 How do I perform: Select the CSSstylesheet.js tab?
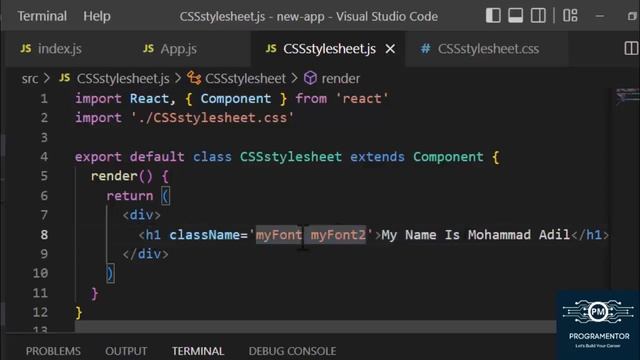(x=329, y=49)
